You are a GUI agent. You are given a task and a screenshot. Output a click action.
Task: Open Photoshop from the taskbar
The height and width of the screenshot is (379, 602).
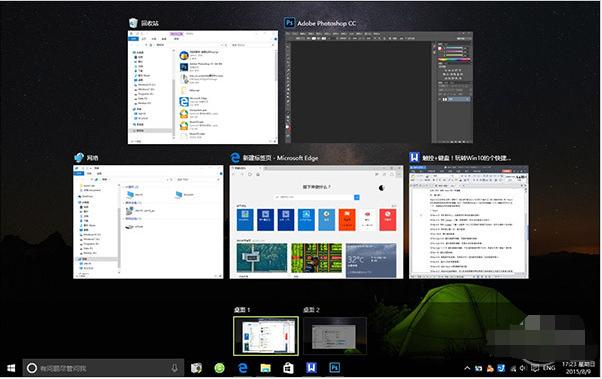[334, 368]
